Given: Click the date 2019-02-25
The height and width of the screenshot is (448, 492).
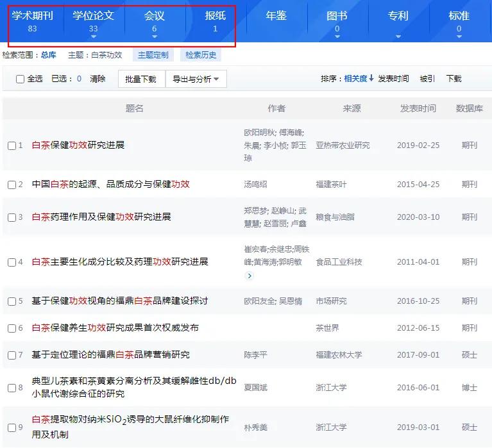Looking at the screenshot, I should 418,145.
